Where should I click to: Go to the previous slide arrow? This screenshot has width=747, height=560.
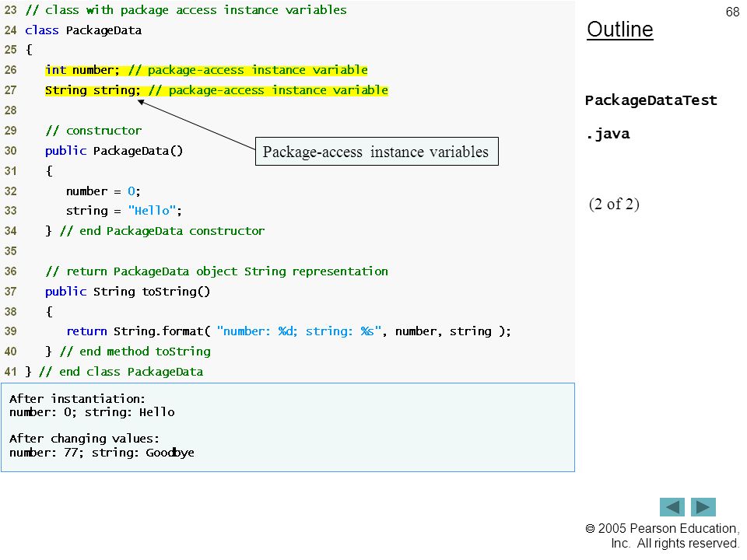672,506
